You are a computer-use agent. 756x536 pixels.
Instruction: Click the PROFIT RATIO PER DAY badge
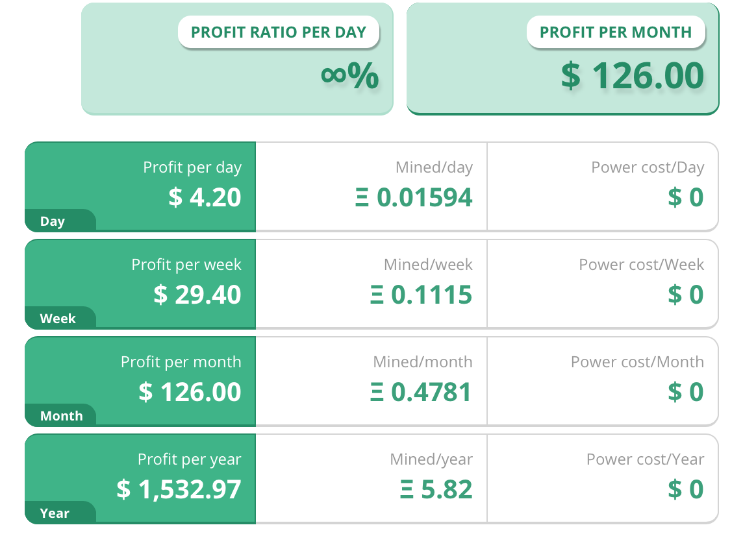279,32
